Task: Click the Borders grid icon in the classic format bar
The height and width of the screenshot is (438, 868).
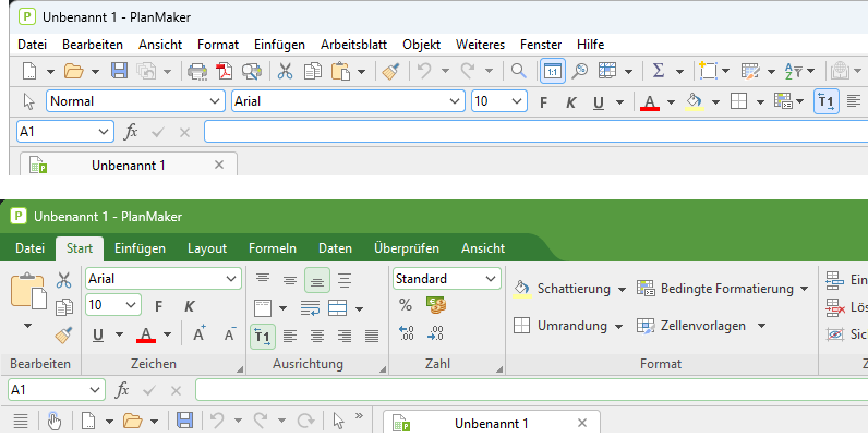Action: (x=739, y=101)
